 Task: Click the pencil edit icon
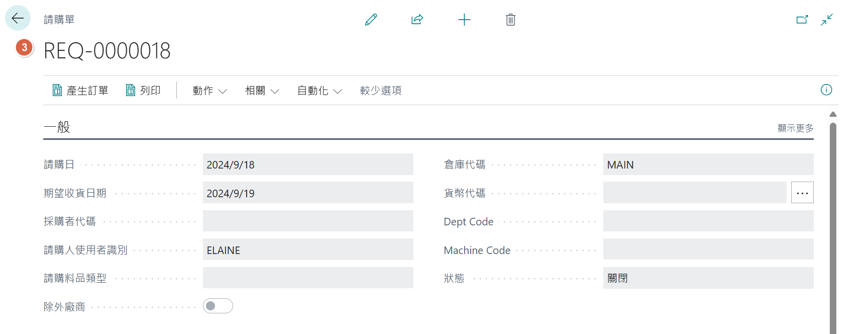click(x=371, y=20)
